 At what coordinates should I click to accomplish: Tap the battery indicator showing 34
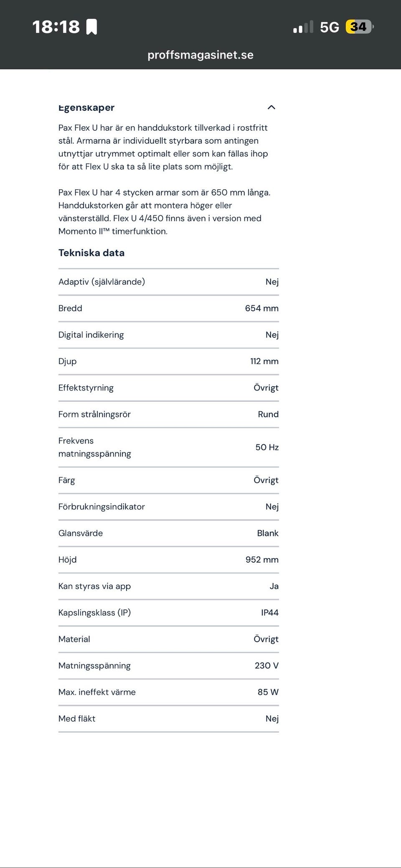(359, 27)
